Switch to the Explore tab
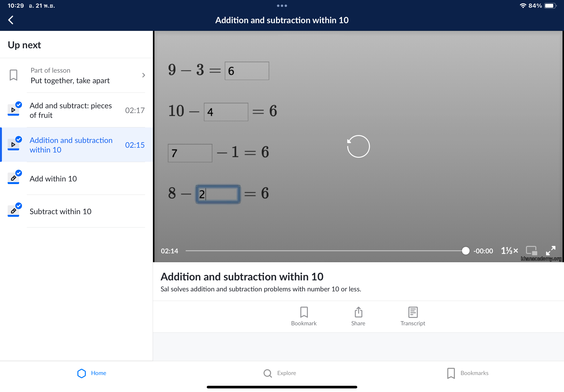This screenshot has width=564, height=392. [280, 373]
